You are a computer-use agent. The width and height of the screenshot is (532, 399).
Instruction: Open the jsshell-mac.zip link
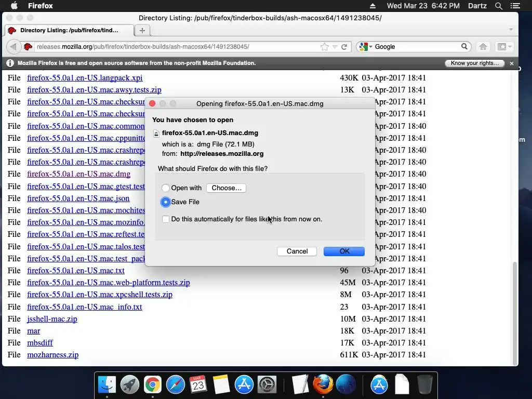[52, 319]
